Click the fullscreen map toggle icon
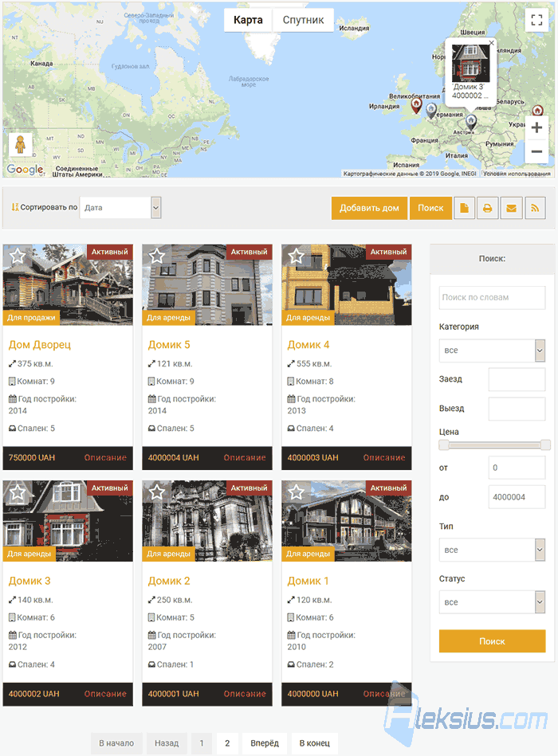 pos(536,20)
